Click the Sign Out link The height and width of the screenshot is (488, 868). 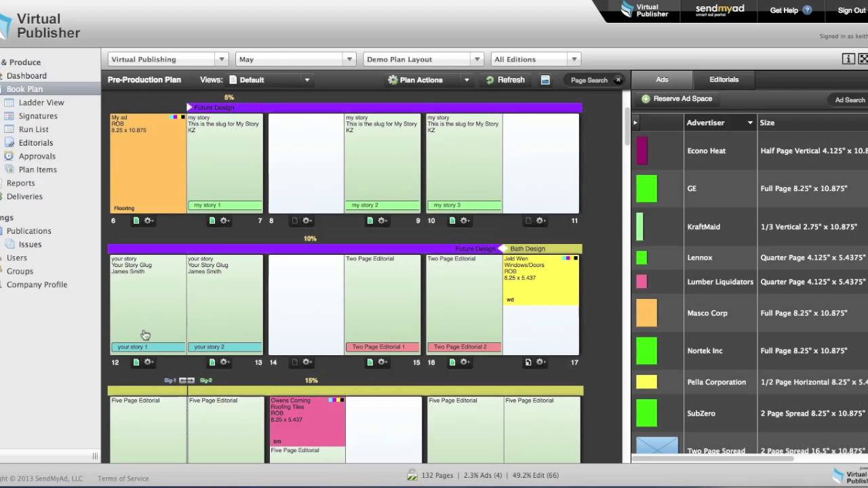tap(852, 10)
